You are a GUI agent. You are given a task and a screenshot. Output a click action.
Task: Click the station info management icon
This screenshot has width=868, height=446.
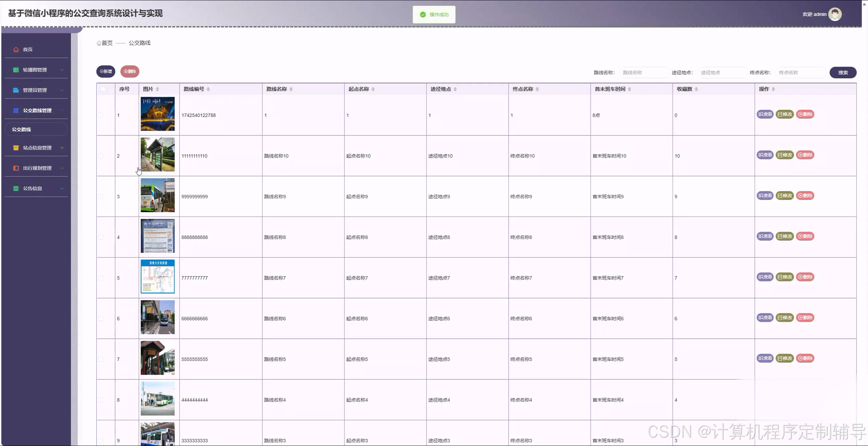[x=16, y=148]
